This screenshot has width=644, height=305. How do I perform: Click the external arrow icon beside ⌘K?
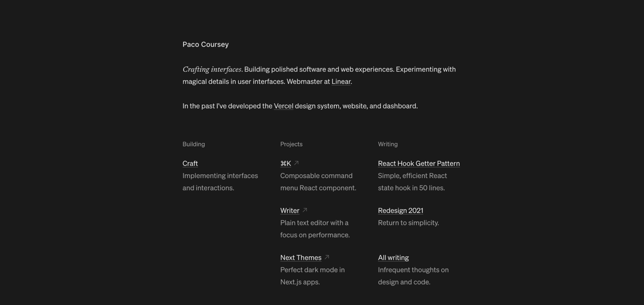[x=296, y=163]
